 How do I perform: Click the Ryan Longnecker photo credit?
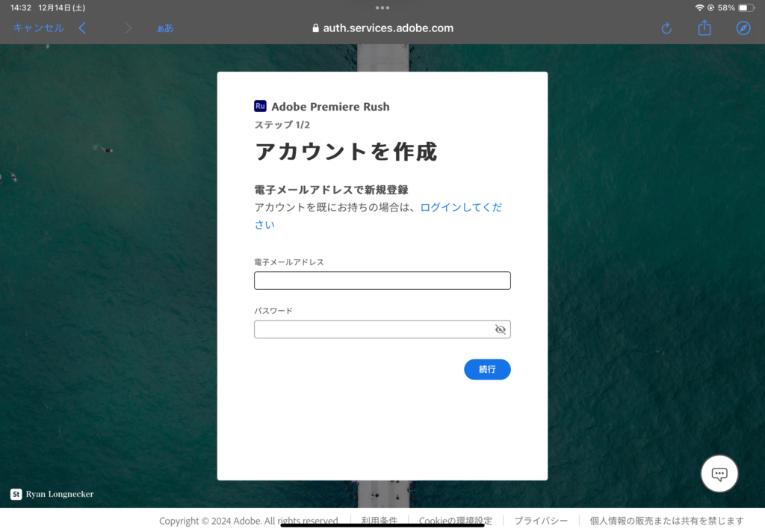(x=60, y=494)
